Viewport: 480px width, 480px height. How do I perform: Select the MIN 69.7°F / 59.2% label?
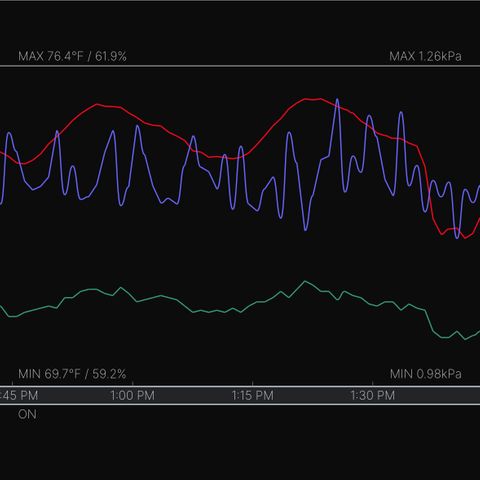tap(72, 374)
